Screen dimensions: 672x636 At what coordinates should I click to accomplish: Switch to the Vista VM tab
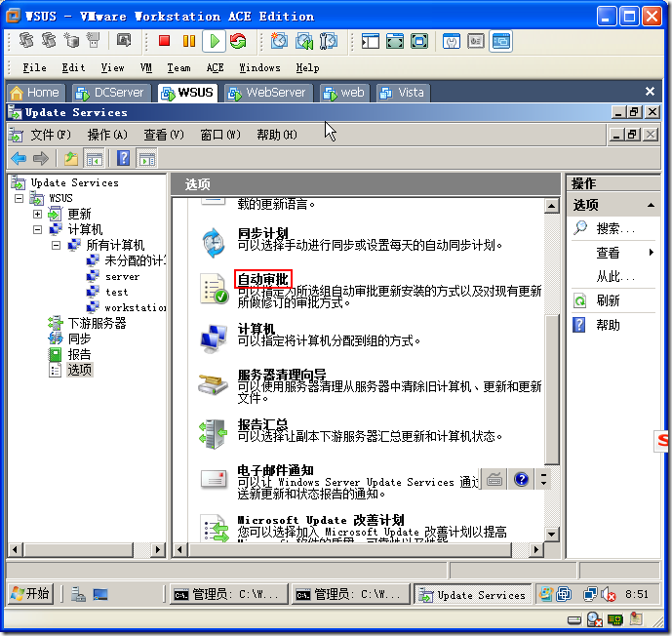pyautogui.click(x=403, y=93)
